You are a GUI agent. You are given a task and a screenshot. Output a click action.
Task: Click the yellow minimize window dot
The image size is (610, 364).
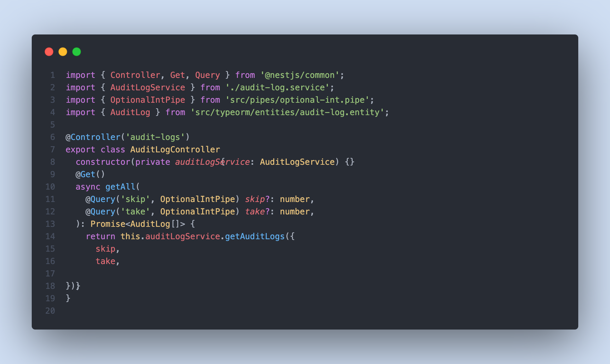tap(63, 52)
